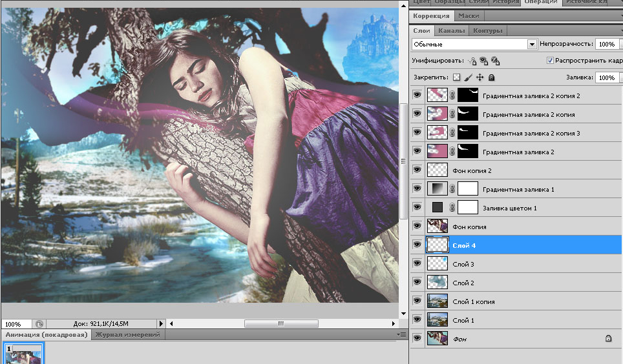Open status bar info arrow menu

(x=161, y=324)
